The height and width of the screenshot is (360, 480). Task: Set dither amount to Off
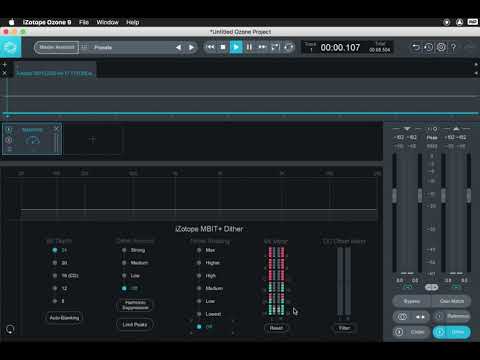(130, 288)
